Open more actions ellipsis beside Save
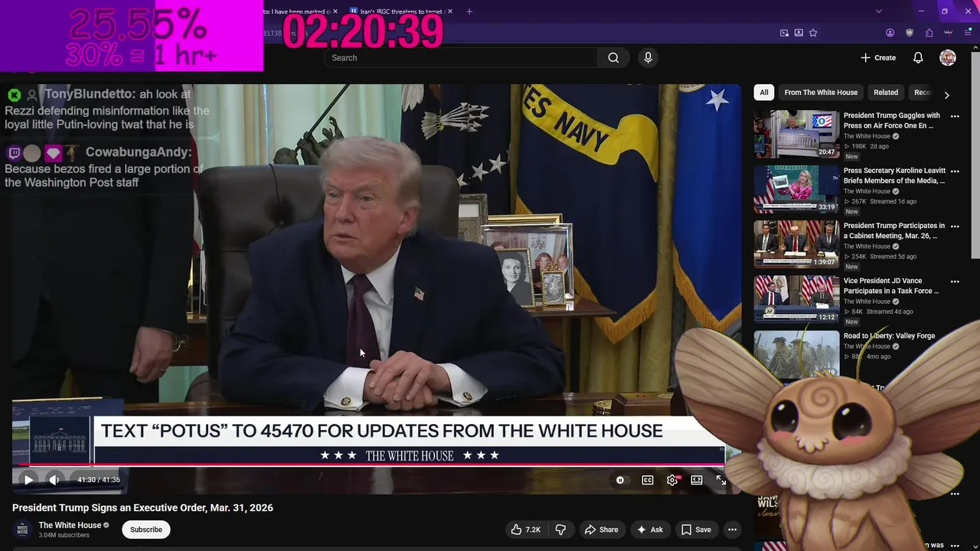Screen dimensions: 980x551 (732, 530)
